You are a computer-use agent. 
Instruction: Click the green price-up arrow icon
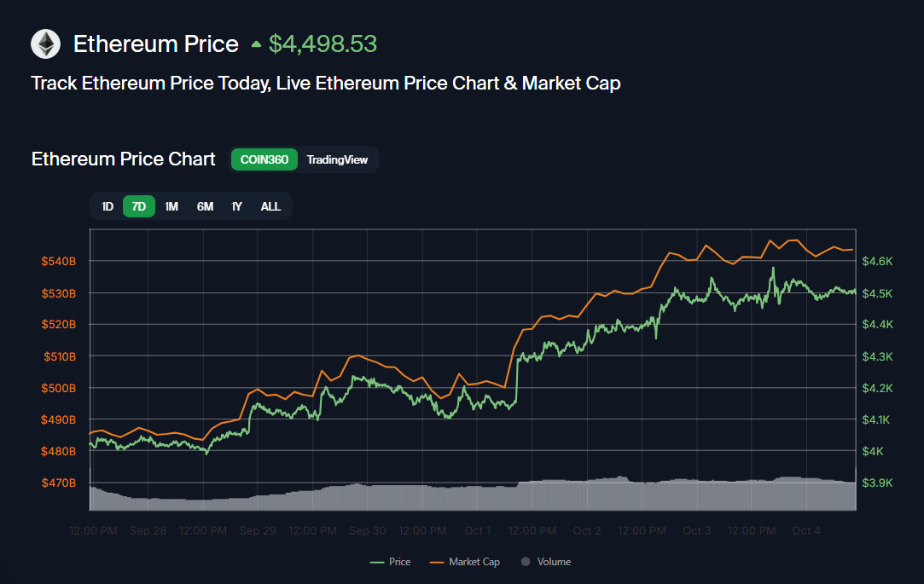256,44
